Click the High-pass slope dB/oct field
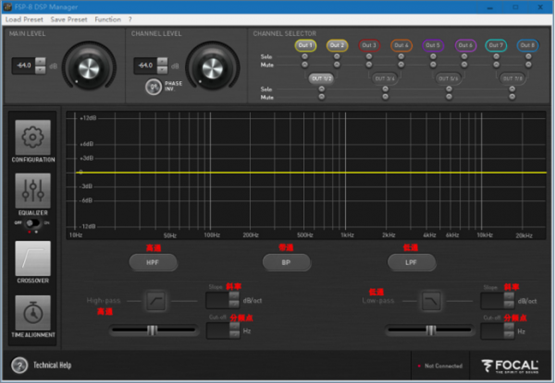This screenshot has height=383, width=555. pyautogui.click(x=218, y=300)
